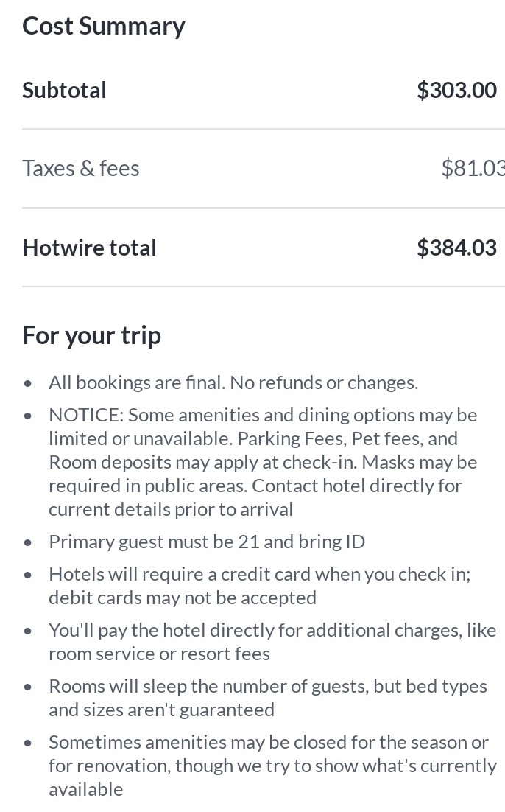Click the You'll pay the hotel directly item
The width and height of the screenshot is (505, 812).
(x=272, y=630)
